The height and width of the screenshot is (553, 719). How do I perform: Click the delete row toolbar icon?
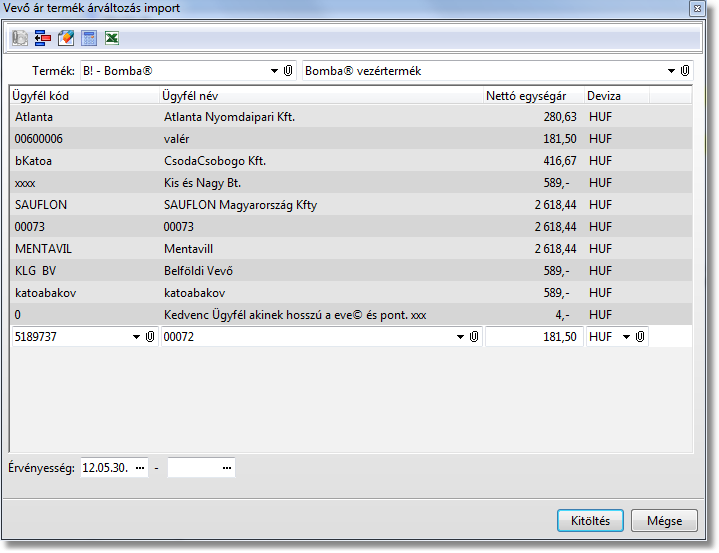43,38
